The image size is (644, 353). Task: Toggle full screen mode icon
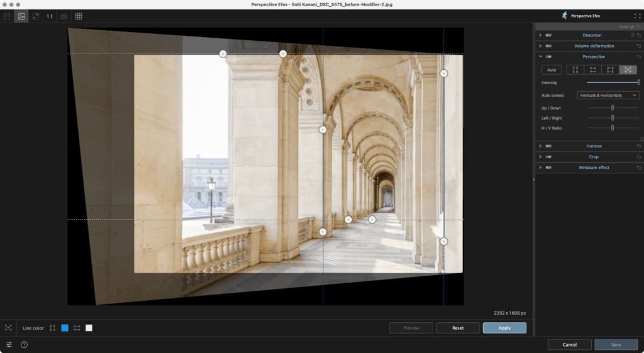[637, 16]
